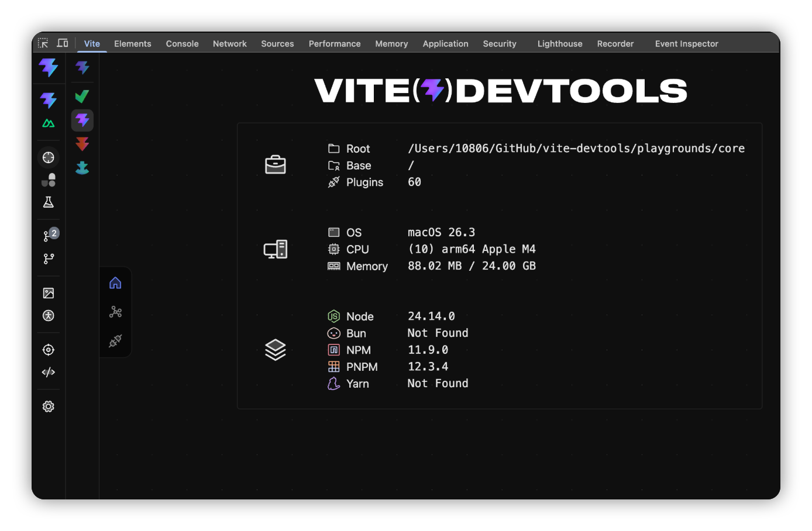Image resolution: width=812 pixels, height=531 pixels.
Task: Click the Yarn label
Action: point(357,384)
